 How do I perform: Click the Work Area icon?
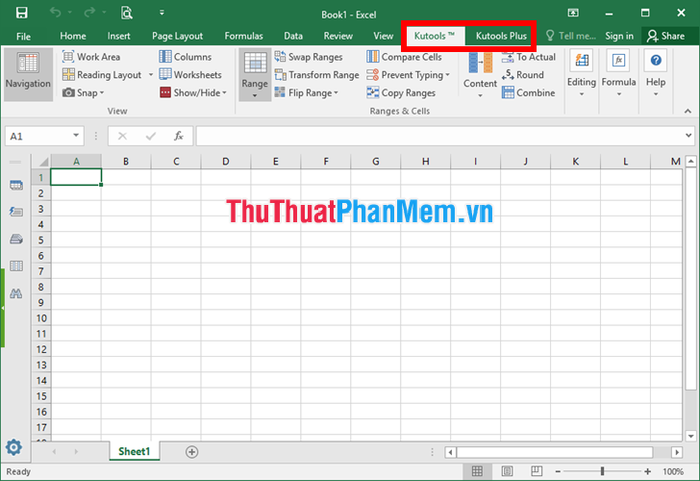point(68,57)
